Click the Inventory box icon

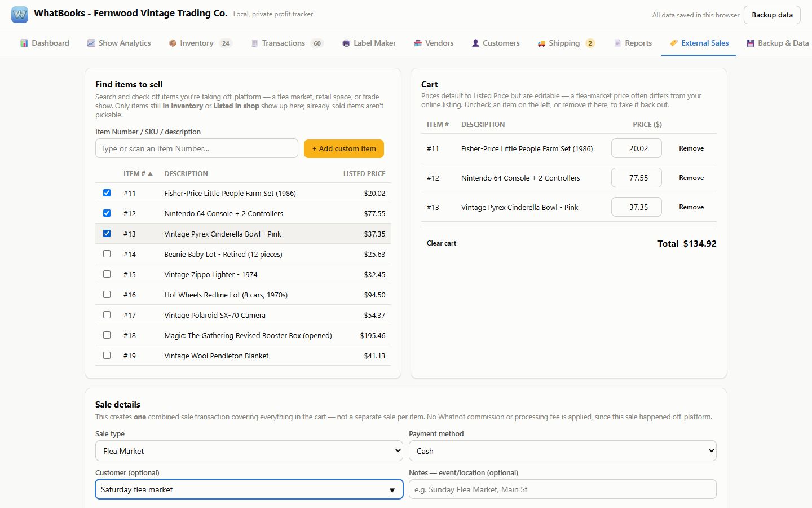(x=173, y=43)
